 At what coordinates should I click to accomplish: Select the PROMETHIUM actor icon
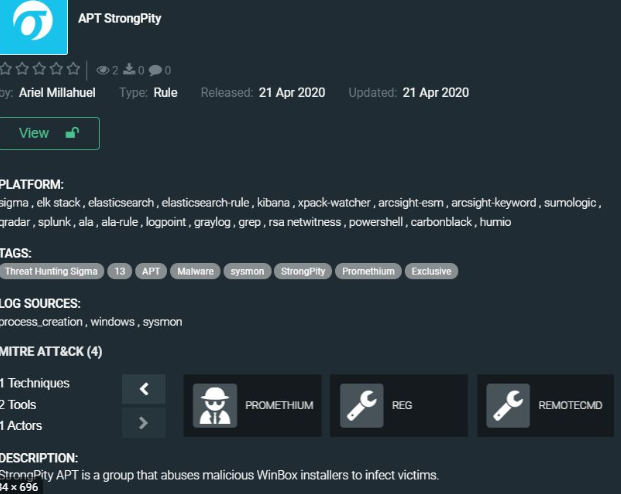pyautogui.click(x=215, y=406)
